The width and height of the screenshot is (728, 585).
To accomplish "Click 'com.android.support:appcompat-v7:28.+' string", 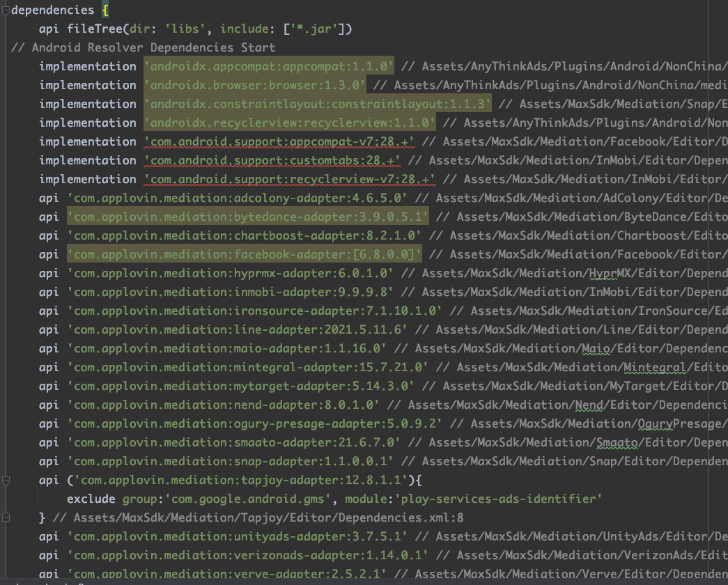I will pyautogui.click(x=279, y=141).
